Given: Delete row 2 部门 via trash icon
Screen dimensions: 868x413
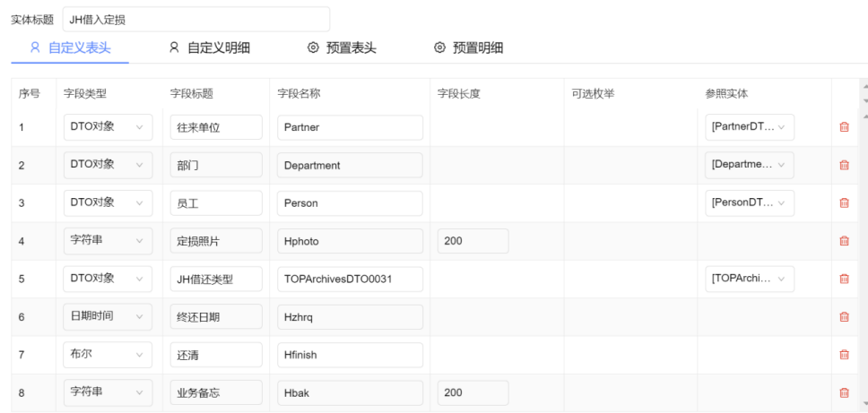Looking at the screenshot, I should pos(844,165).
